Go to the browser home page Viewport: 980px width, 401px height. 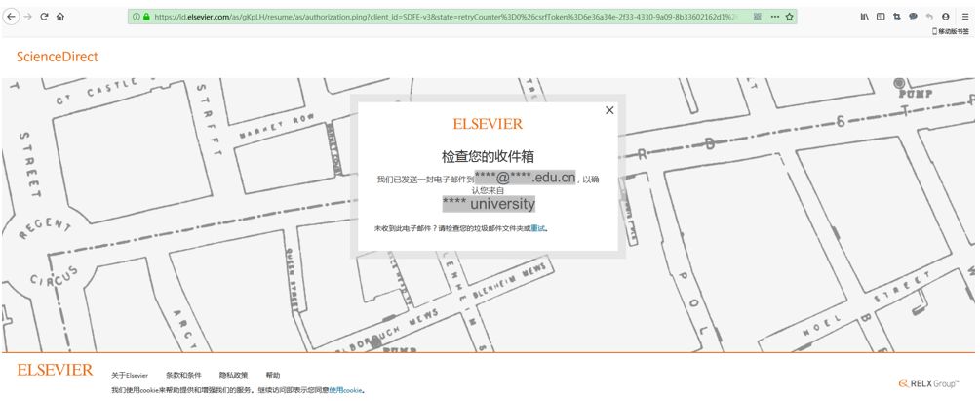[x=60, y=17]
